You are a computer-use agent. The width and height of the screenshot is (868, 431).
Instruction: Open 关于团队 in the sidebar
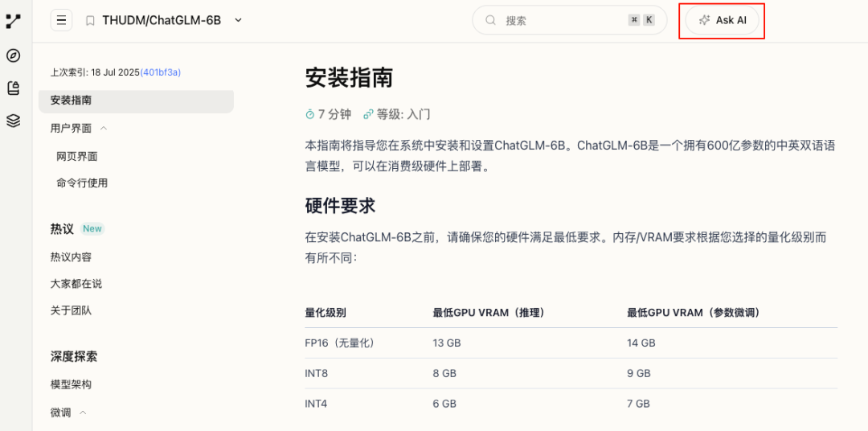click(71, 310)
